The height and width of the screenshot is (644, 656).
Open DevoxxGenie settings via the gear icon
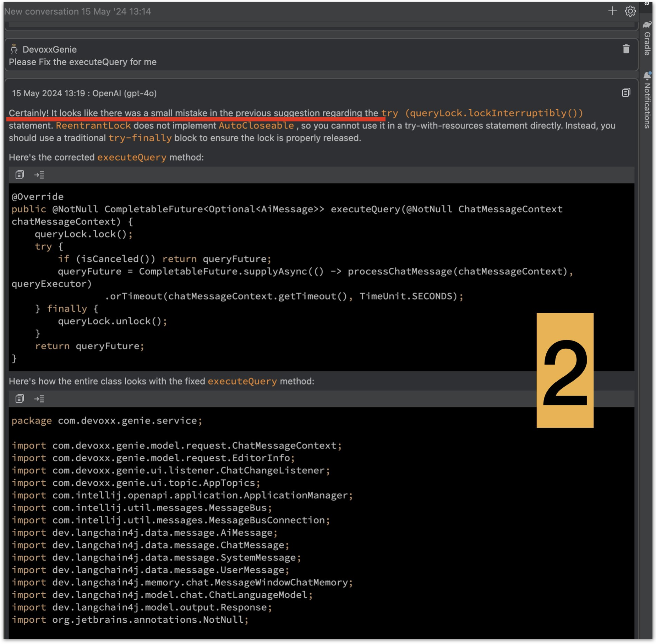coord(631,11)
